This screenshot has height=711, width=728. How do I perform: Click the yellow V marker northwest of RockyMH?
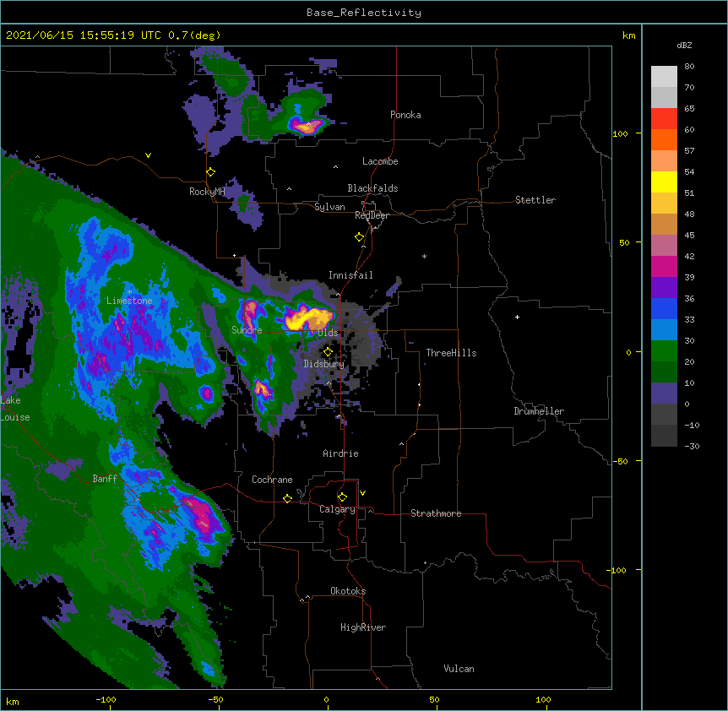[148, 155]
